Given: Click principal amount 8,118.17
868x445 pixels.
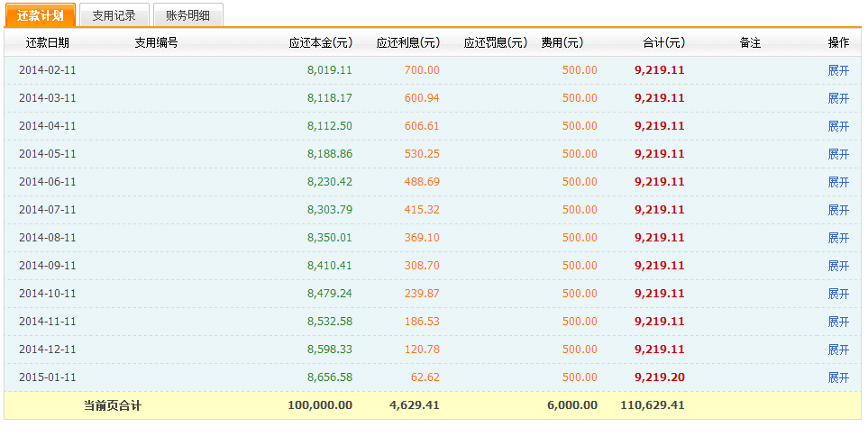Looking at the screenshot, I should [329, 98].
